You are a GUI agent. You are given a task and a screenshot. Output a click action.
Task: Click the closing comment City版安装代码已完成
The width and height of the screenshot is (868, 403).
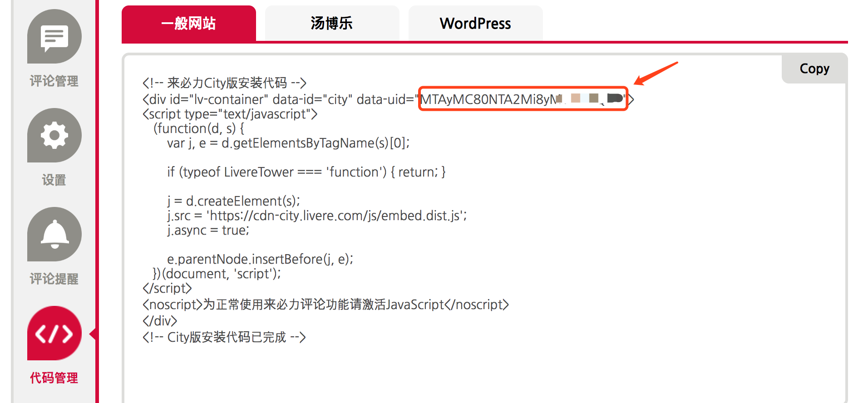(x=224, y=337)
